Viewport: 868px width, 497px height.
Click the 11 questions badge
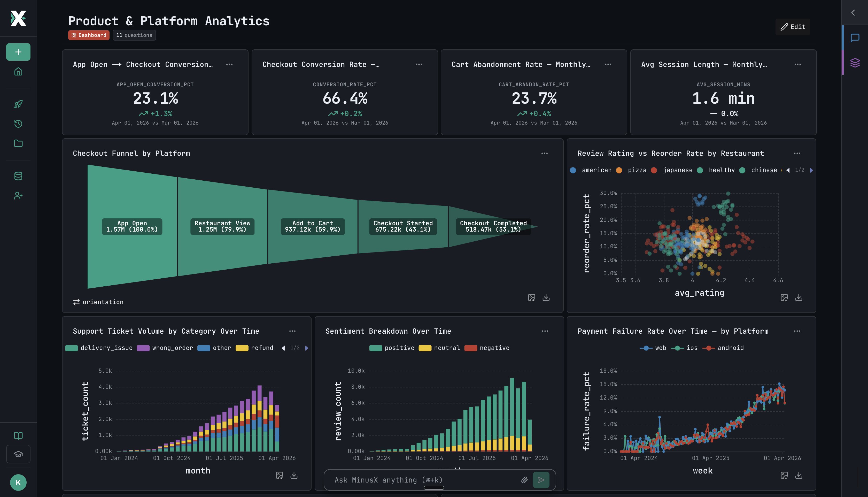pos(134,35)
